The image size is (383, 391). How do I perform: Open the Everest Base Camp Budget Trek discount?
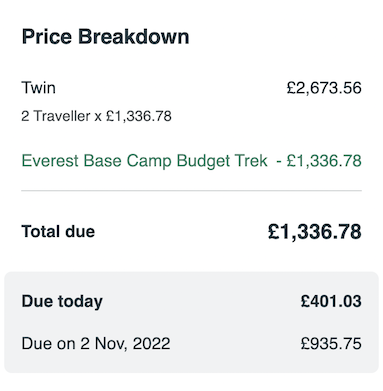pyautogui.click(x=144, y=161)
